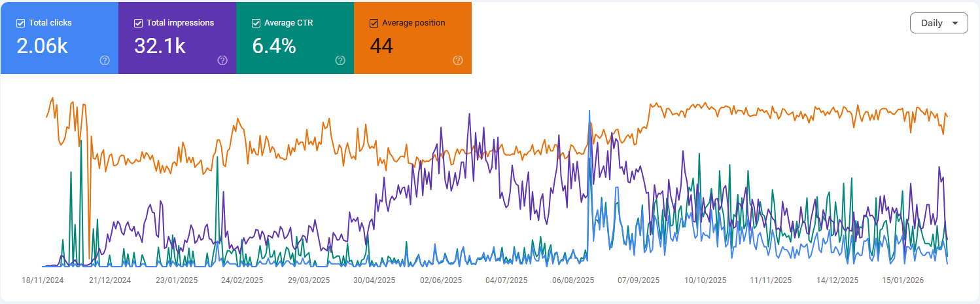The width and height of the screenshot is (980, 304).
Task: Click the 06/08/2025 date axis label
Action: point(573,280)
